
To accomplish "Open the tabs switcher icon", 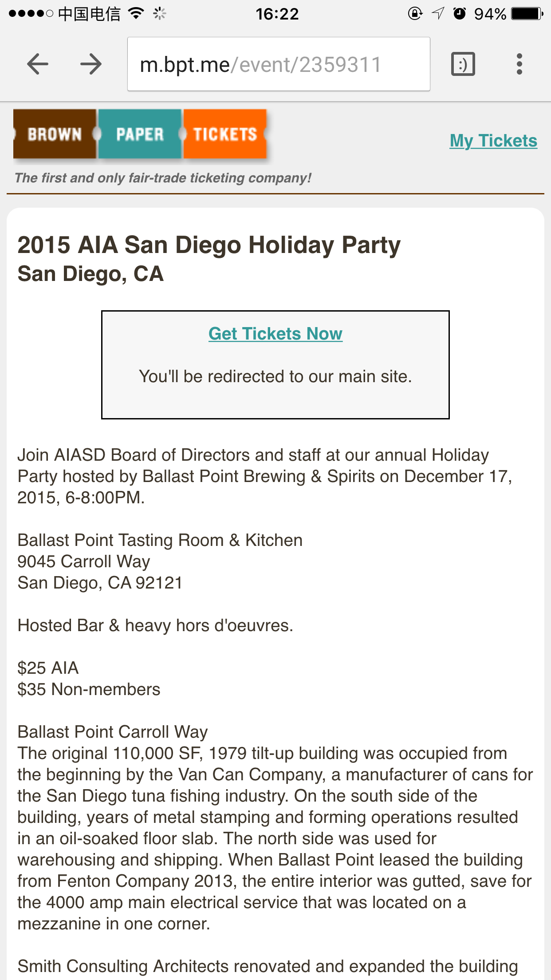I will [x=463, y=64].
